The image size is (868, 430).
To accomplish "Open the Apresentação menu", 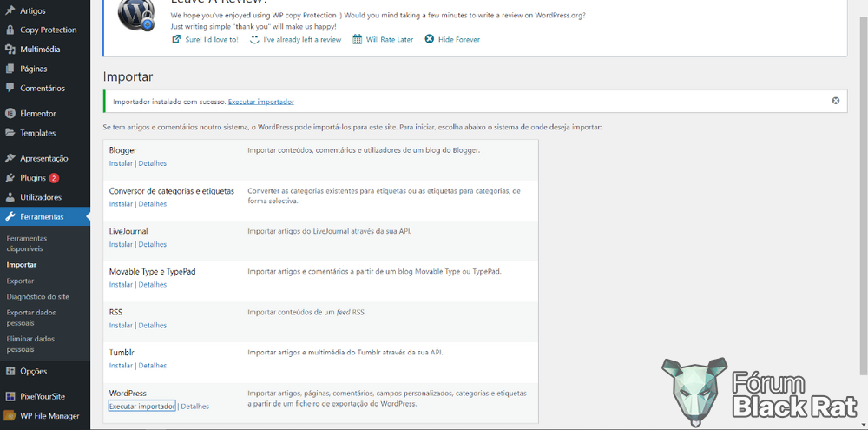I will [45, 158].
